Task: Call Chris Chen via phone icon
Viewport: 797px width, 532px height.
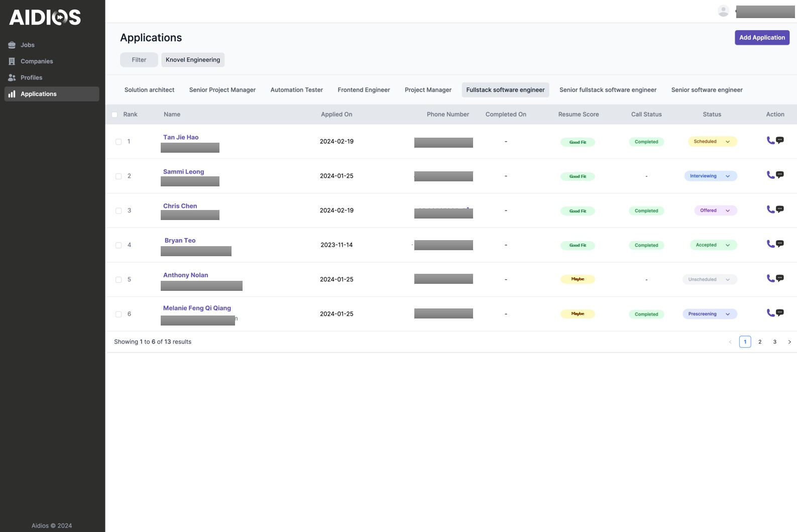Action: [x=770, y=209]
